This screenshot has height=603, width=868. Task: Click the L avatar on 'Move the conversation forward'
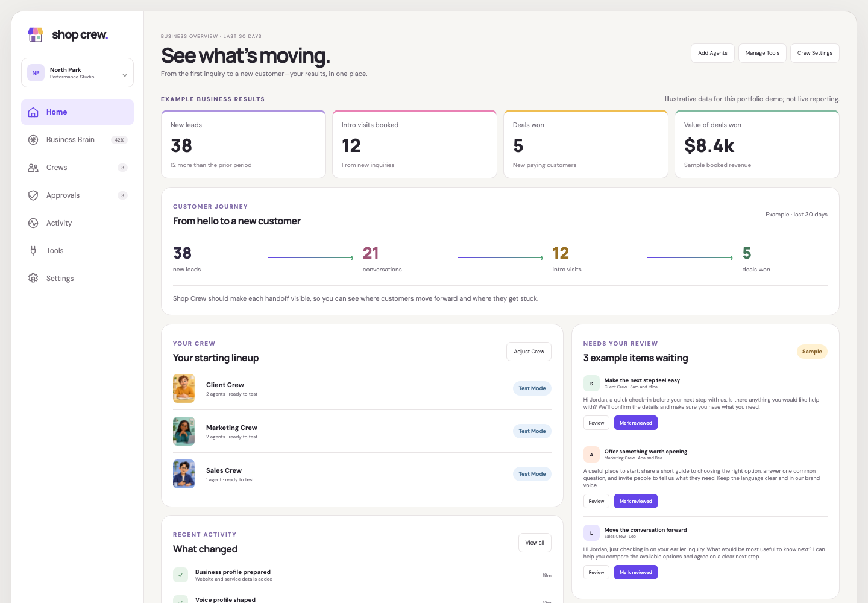591,533
